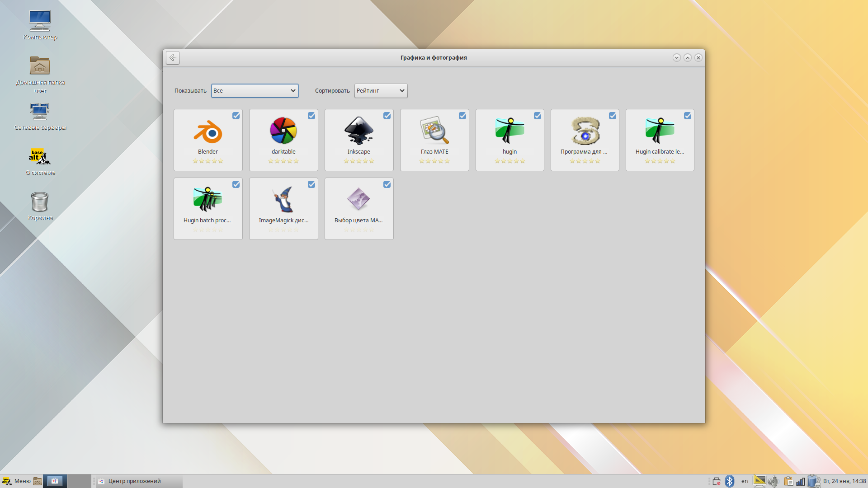The image size is (868, 488).
Task: Uncheck the Blender checkbox
Action: [236, 116]
